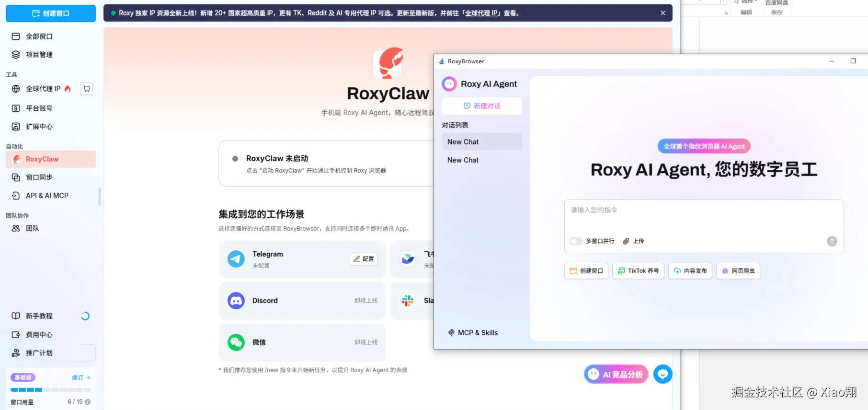
Task: Open the AI 竞品分析 floating button
Action: [616, 375]
